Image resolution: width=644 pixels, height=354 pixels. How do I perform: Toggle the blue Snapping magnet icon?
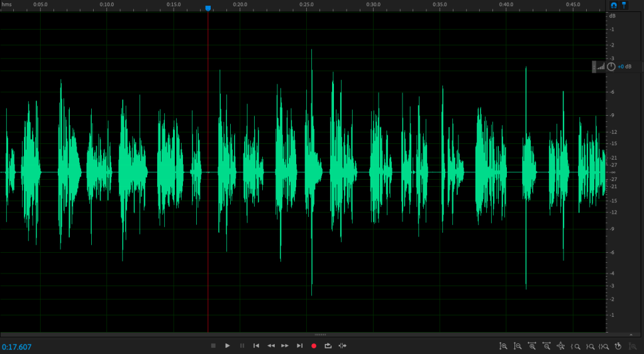coord(614,5)
